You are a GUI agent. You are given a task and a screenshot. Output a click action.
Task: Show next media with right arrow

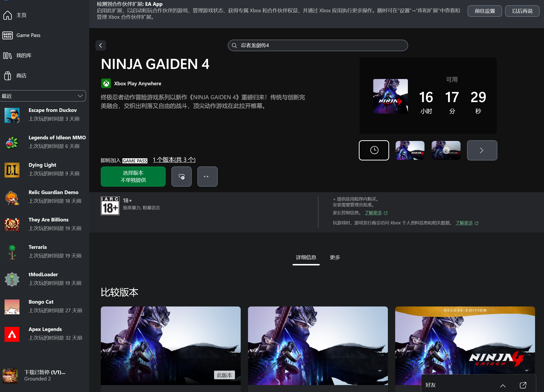[x=482, y=150]
